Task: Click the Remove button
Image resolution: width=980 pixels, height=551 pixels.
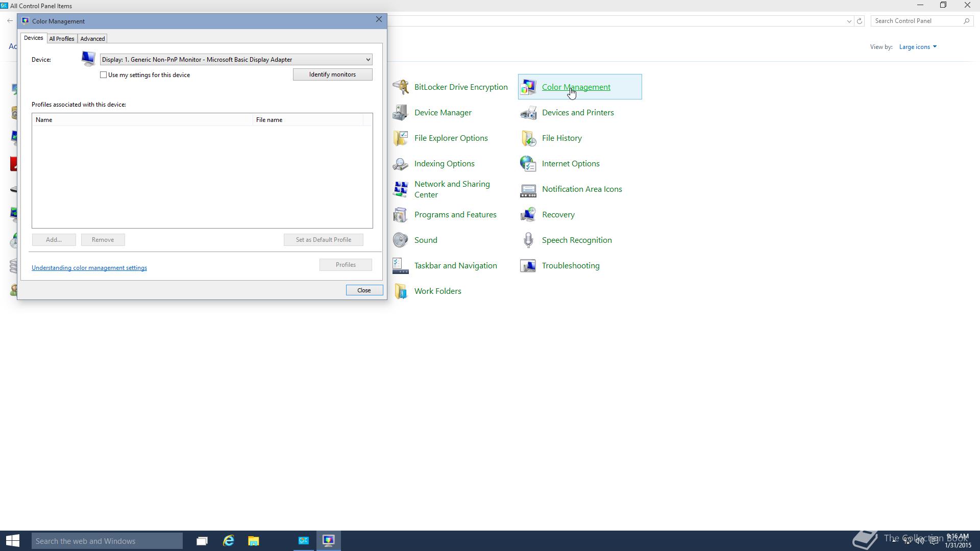Action: tap(103, 240)
